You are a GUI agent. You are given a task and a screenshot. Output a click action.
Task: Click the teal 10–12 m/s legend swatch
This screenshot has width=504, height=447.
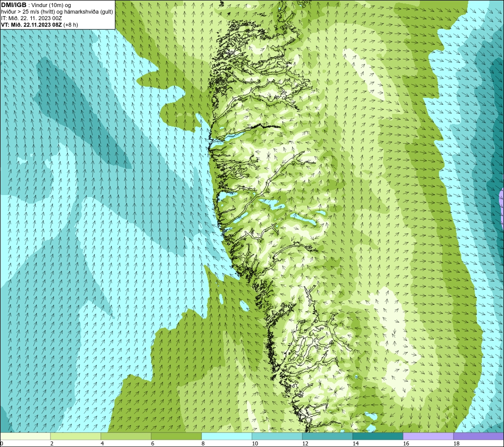277,436
